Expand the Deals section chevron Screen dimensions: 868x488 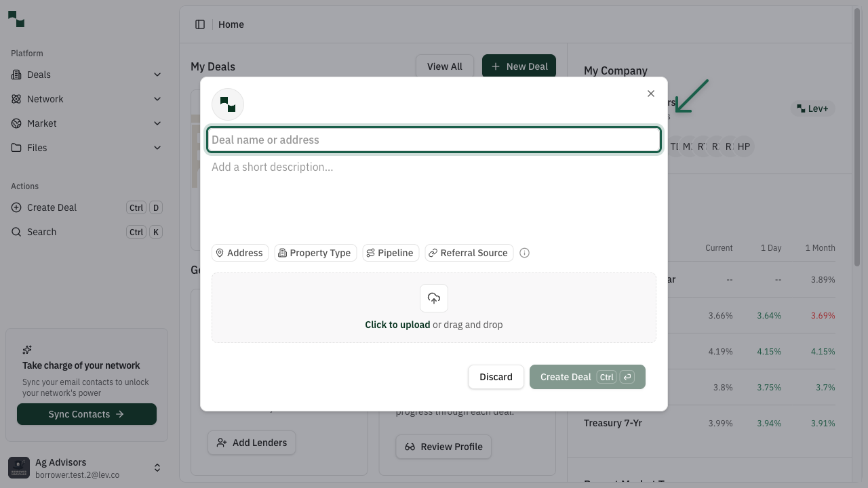pyautogui.click(x=157, y=75)
